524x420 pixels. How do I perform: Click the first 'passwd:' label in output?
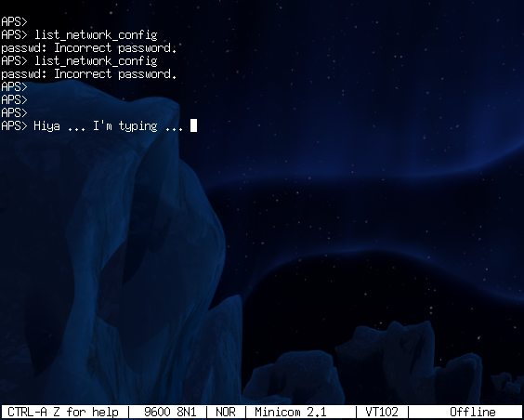(x=24, y=48)
